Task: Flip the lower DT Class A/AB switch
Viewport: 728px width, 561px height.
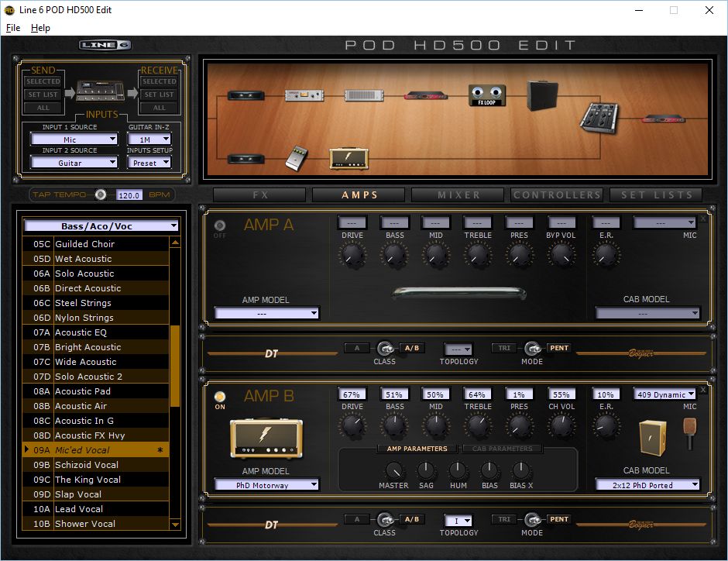Action: [385, 519]
